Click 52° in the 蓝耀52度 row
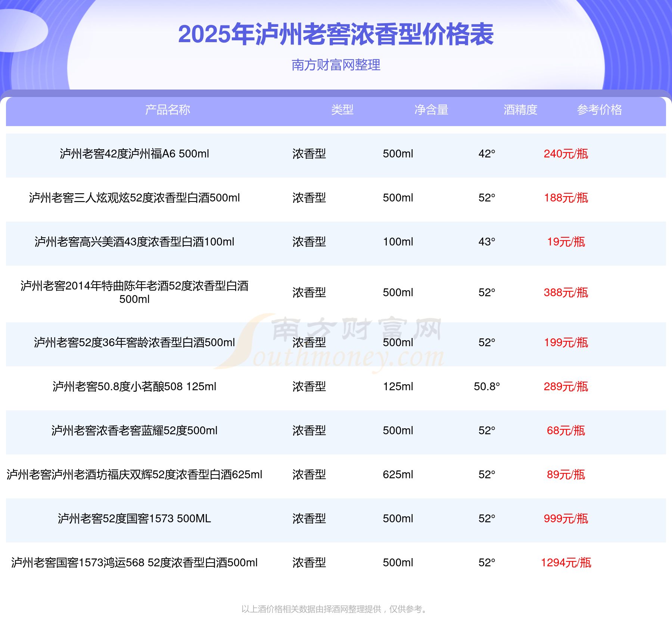The width and height of the screenshot is (672, 626). pyautogui.click(x=487, y=431)
